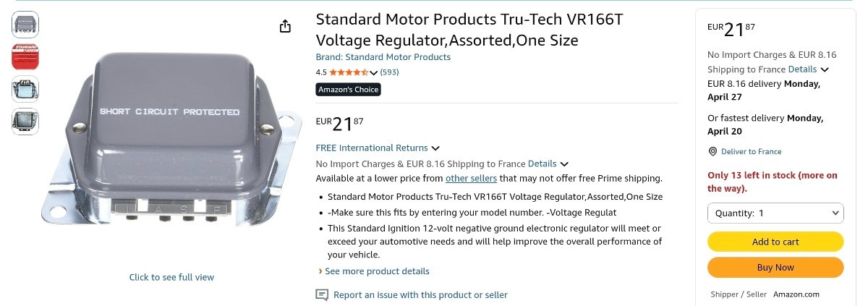868x306 pixels.
Task: Select the red Standard packaging thumbnail
Action: pyautogui.click(x=25, y=56)
